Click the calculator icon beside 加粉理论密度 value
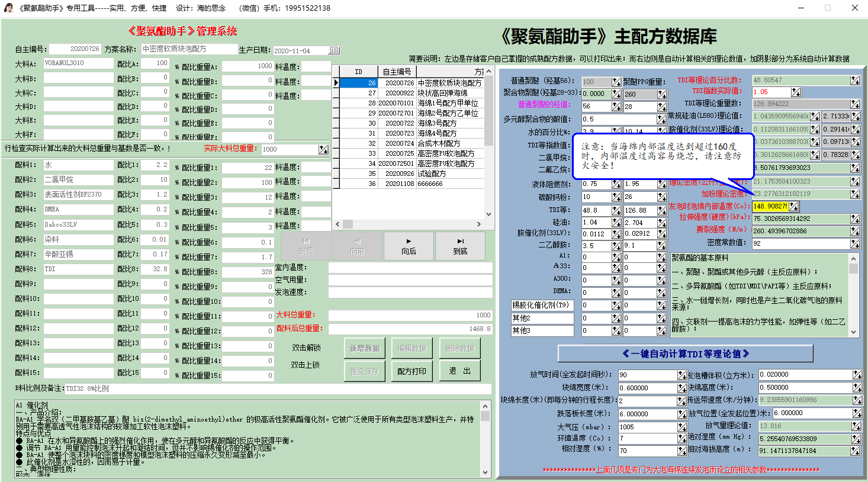The image size is (868, 482). (x=856, y=194)
